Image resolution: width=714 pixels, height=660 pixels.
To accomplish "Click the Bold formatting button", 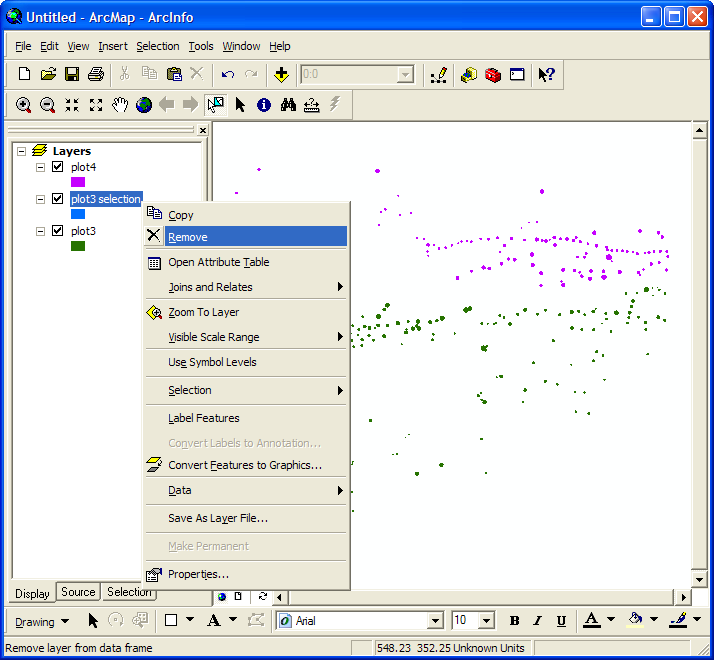I will point(514,621).
